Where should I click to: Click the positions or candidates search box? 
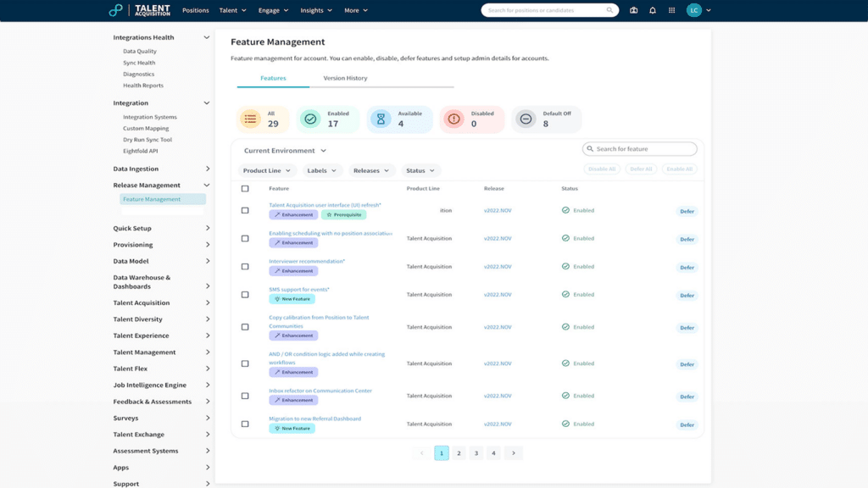tap(549, 10)
